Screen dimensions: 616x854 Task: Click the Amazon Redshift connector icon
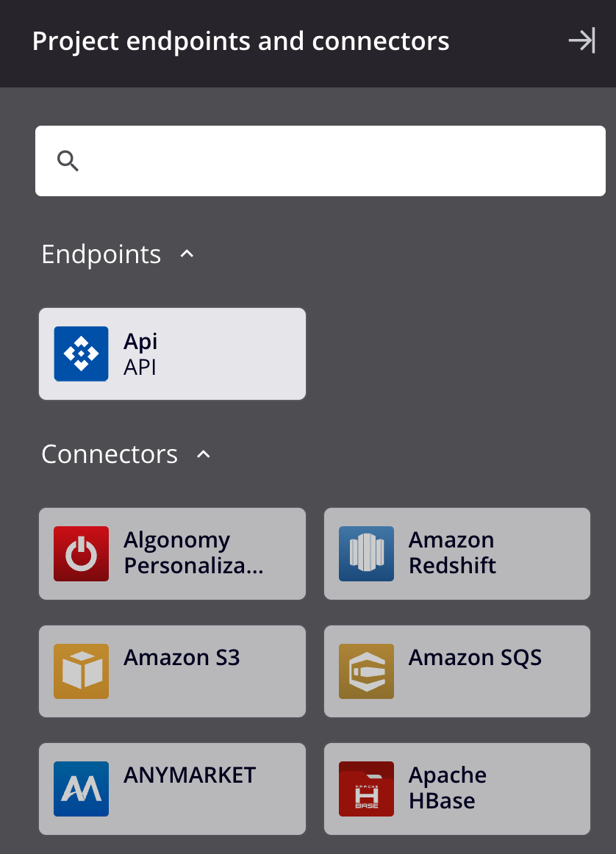(366, 553)
